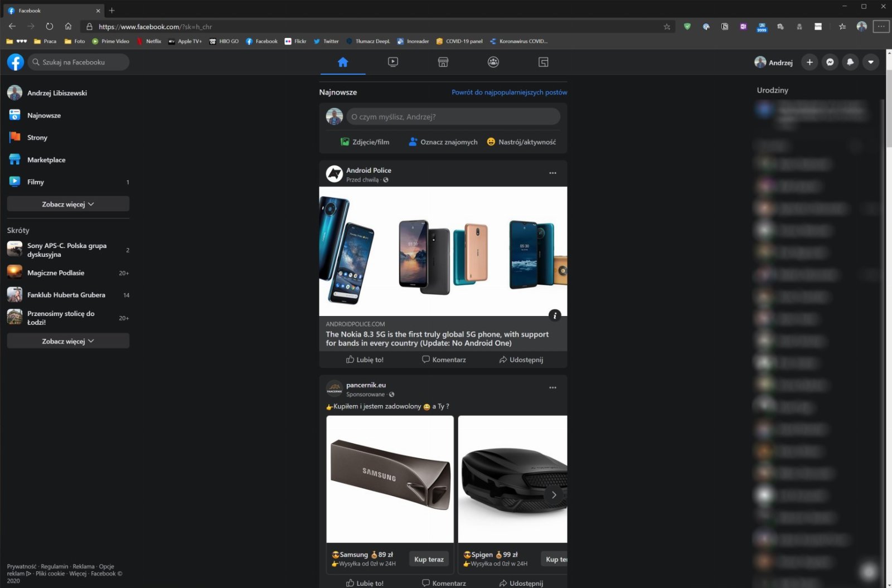892x588 pixels.
Task: Share the pancernik.eu sponsored post
Action: [521, 583]
